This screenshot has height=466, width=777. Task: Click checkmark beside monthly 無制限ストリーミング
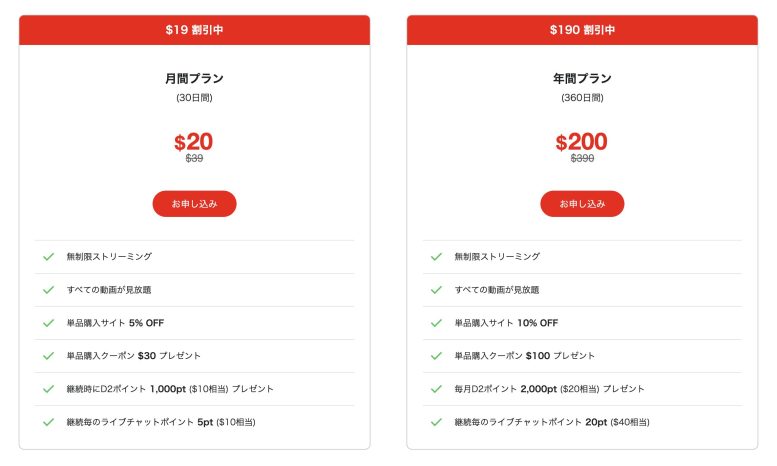(48, 257)
